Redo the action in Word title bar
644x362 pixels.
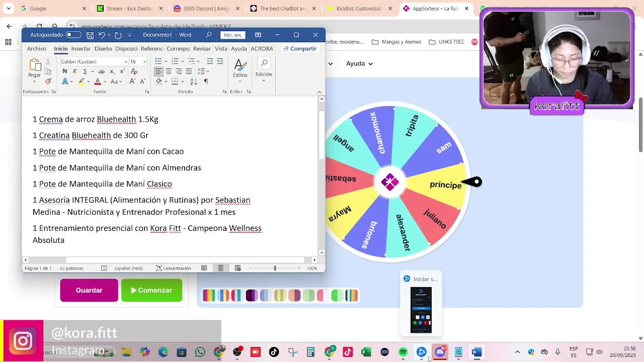click(x=118, y=35)
